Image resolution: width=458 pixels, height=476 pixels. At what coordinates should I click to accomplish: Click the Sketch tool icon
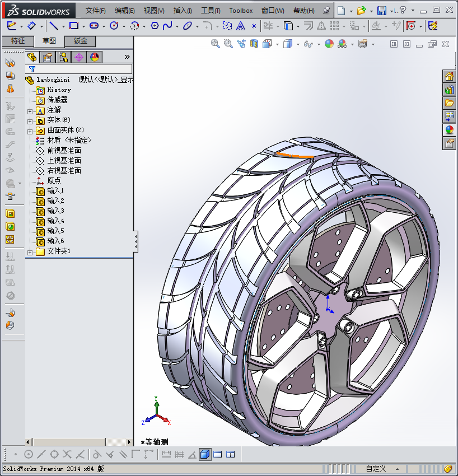coord(12,26)
